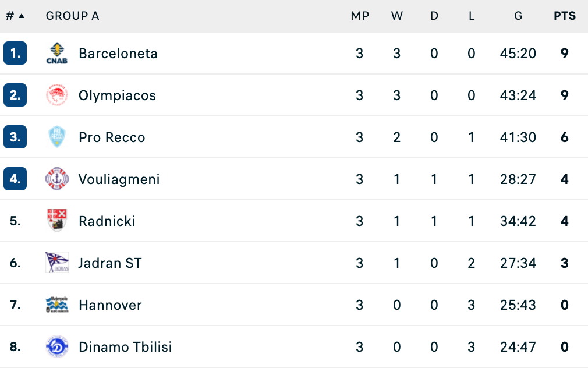Click the Dinamo Tbilisi blue logo
588x368 pixels.
click(x=57, y=346)
